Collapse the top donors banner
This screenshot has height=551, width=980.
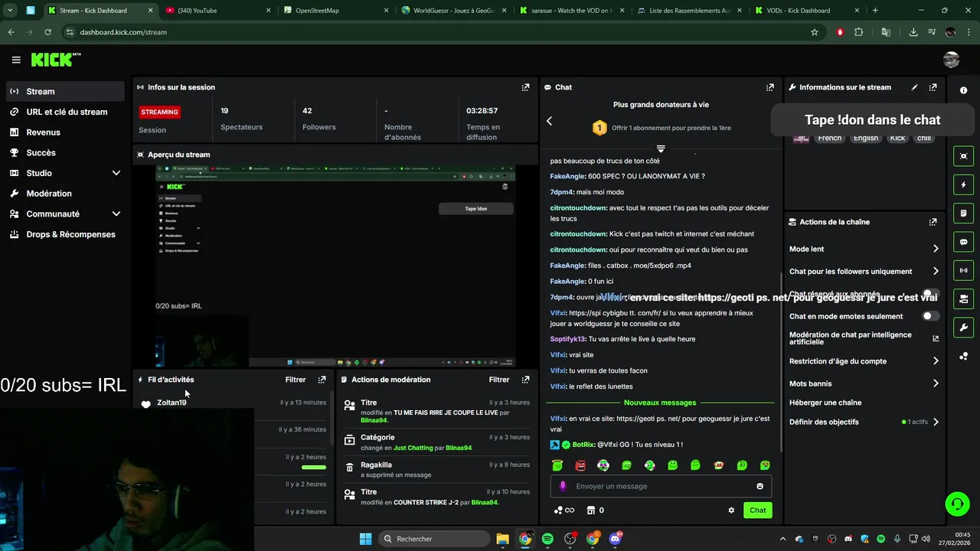661,148
